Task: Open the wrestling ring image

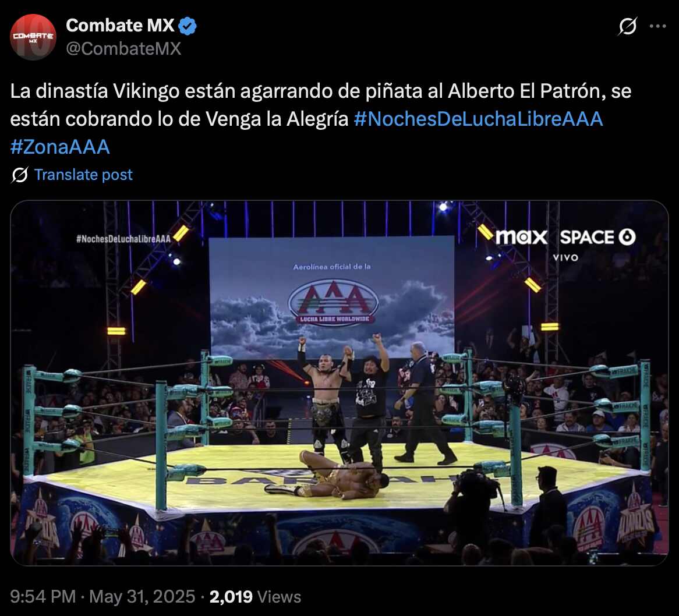Action: click(339, 383)
